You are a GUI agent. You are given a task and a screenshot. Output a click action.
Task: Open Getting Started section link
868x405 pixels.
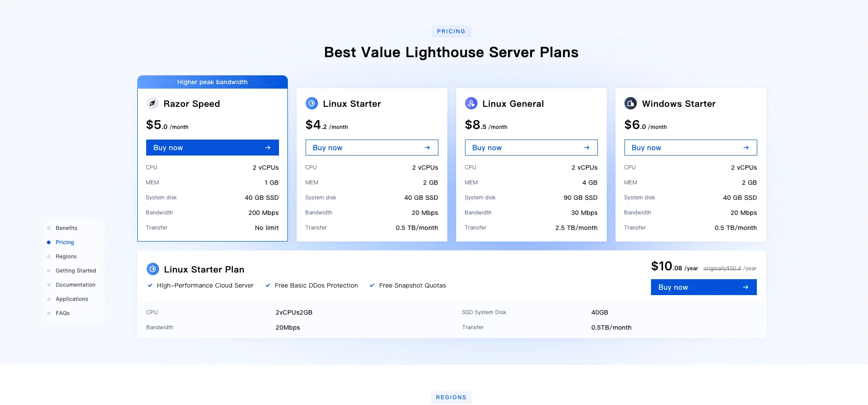click(x=76, y=271)
